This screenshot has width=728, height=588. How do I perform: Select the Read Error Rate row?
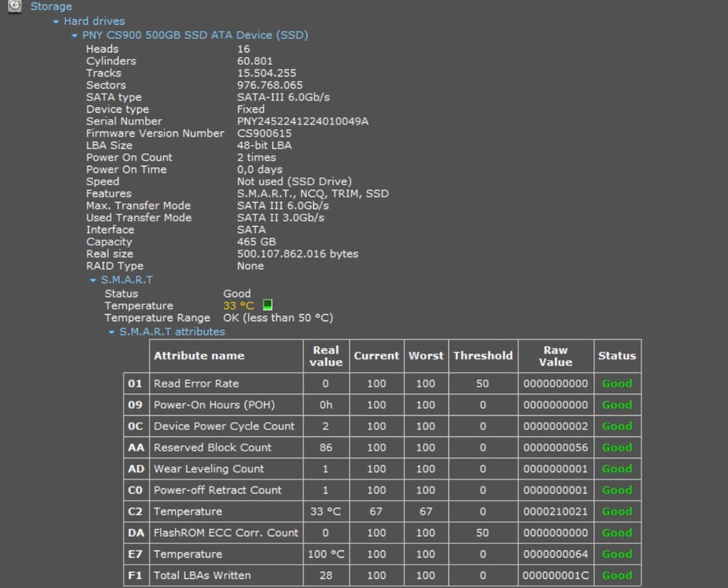pyautogui.click(x=196, y=384)
